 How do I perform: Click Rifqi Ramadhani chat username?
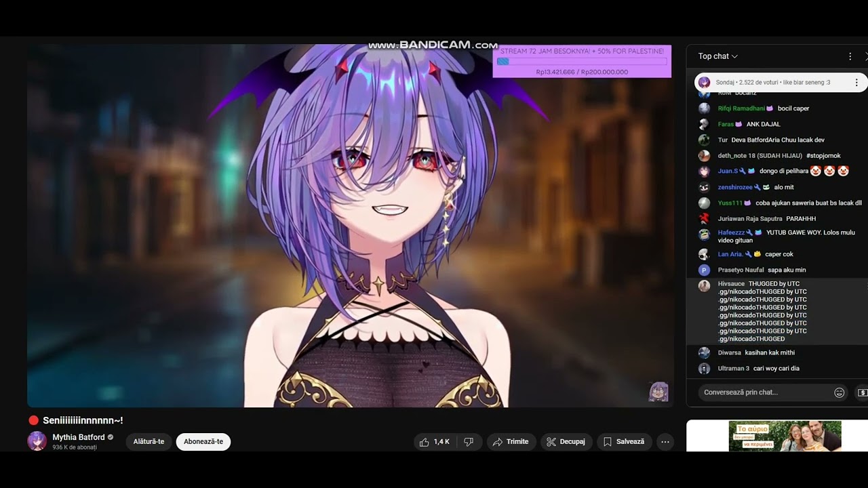pos(741,108)
